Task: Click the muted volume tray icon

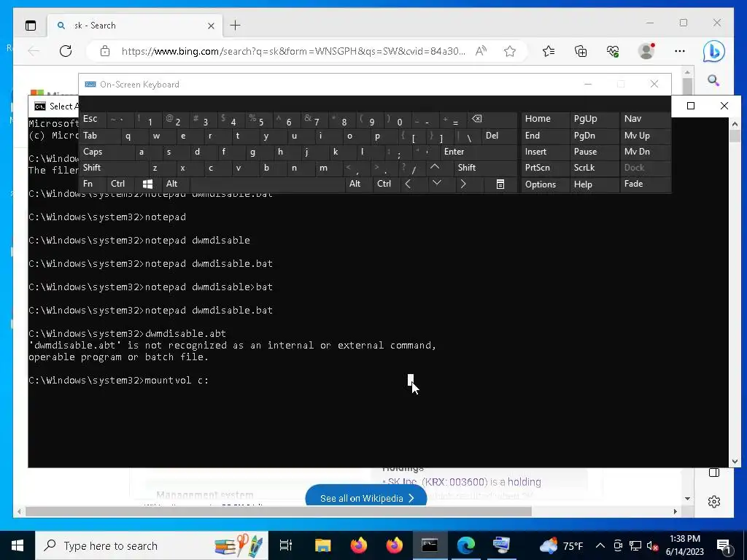Action: tap(653, 545)
